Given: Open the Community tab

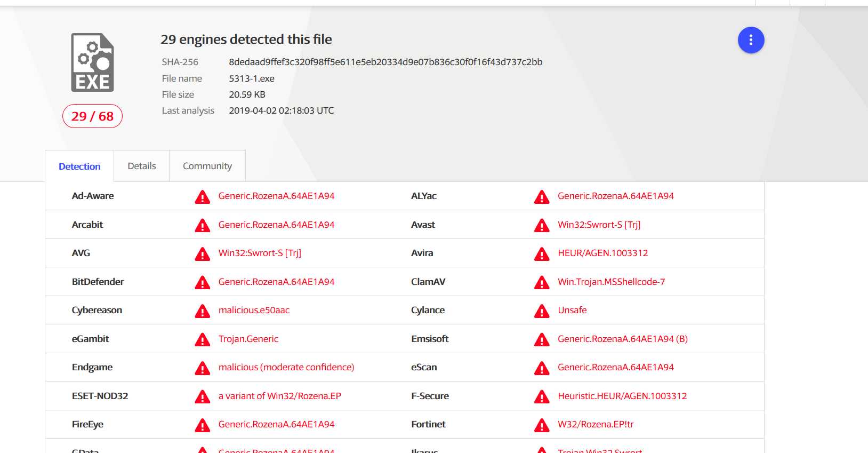Looking at the screenshot, I should pos(207,166).
